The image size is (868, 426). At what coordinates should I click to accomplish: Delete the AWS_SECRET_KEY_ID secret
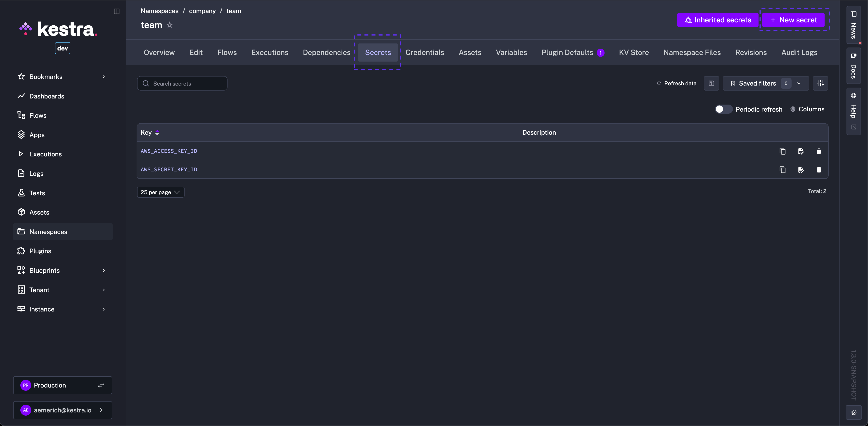point(819,170)
